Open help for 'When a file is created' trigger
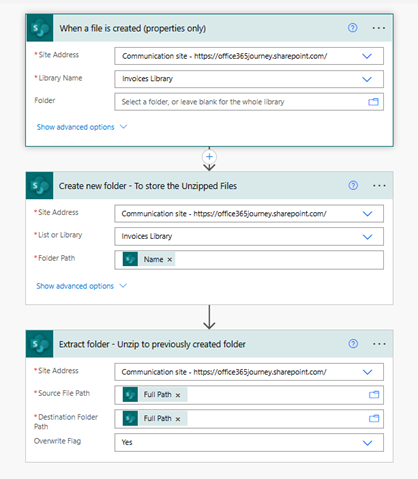 pyautogui.click(x=352, y=28)
